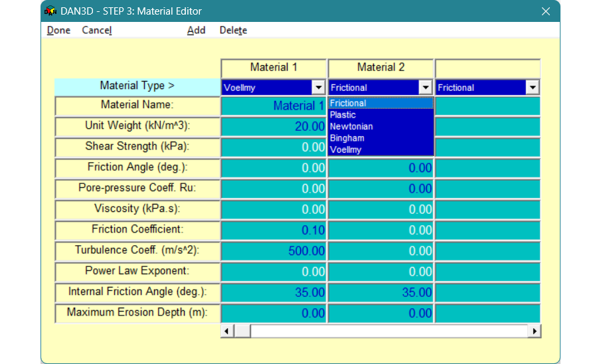This screenshot has height=364, width=601.
Task: Click the Pore-pressure Coeff. Ru label
Action: click(137, 189)
